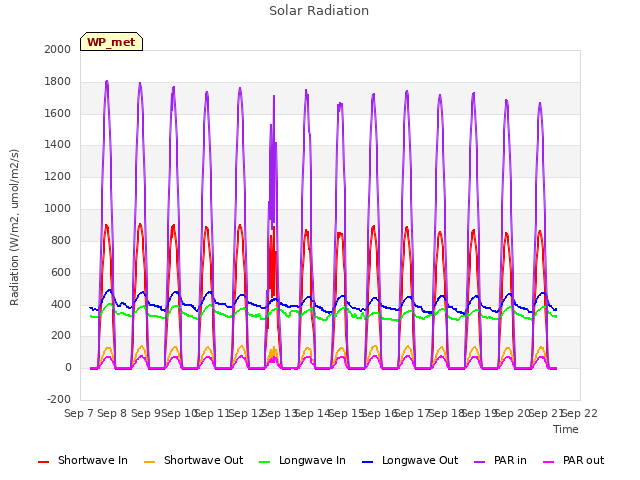Click the Radiation y-axis title
Viewport: 640px width, 480px height.
(14, 227)
